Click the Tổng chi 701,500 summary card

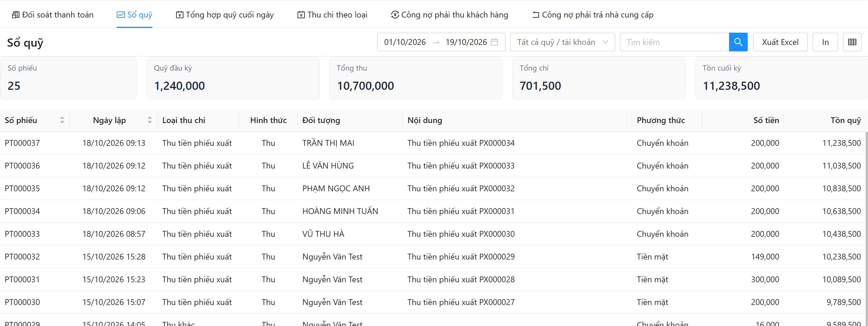pyautogui.click(x=598, y=78)
